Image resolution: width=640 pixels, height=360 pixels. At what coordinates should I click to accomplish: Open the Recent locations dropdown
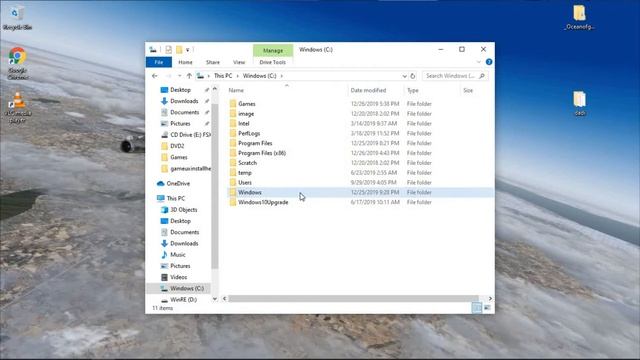(x=179, y=76)
